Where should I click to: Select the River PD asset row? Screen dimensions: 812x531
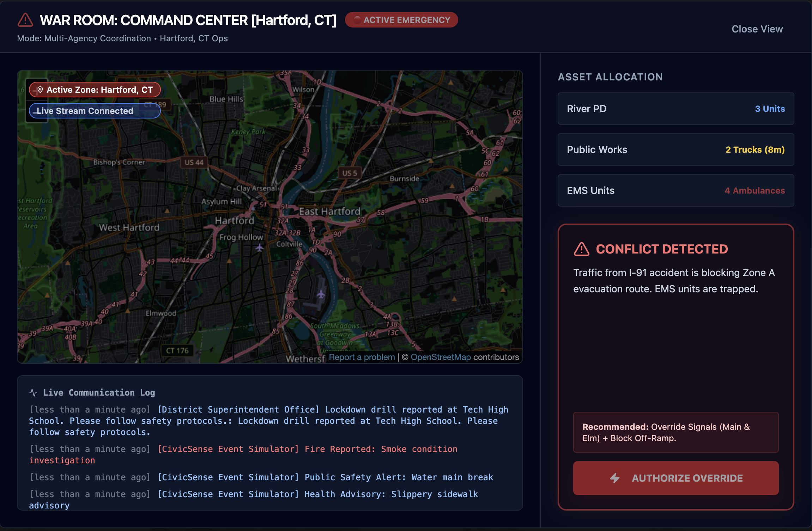click(x=675, y=109)
